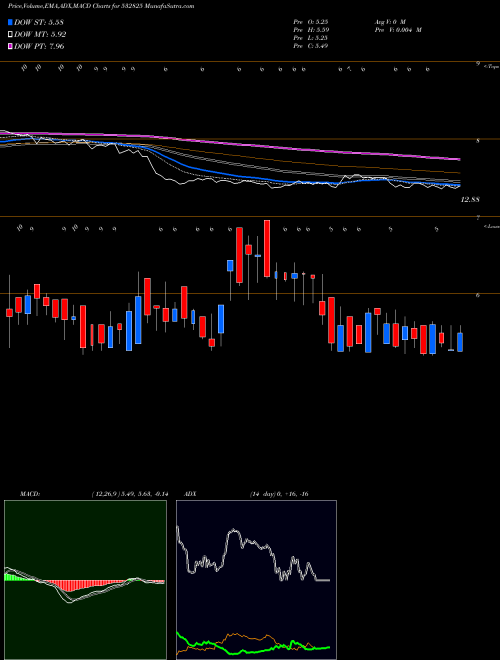
Task: Click the price axis label 6
Action: [478, 295]
